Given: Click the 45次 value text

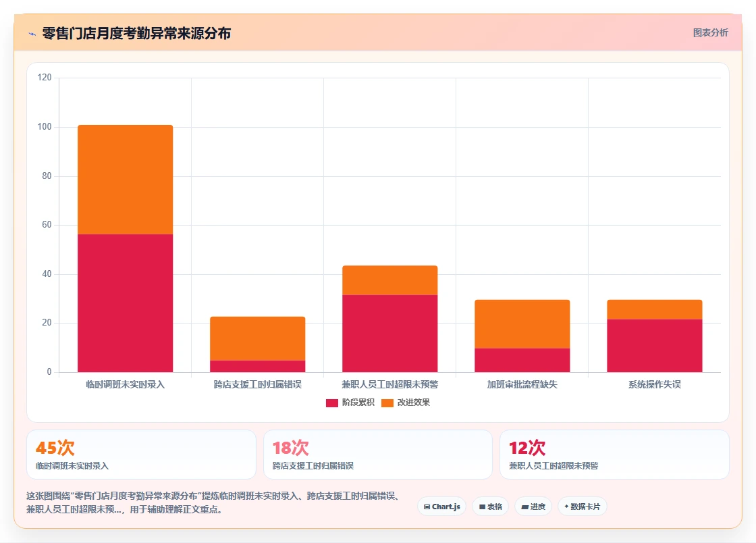Looking at the screenshot, I should (x=55, y=448).
